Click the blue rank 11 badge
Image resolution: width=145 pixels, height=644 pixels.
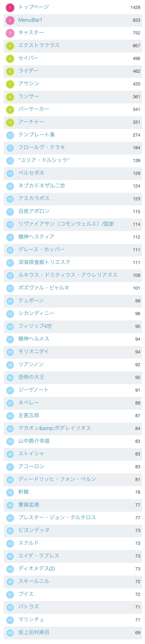(10, 135)
